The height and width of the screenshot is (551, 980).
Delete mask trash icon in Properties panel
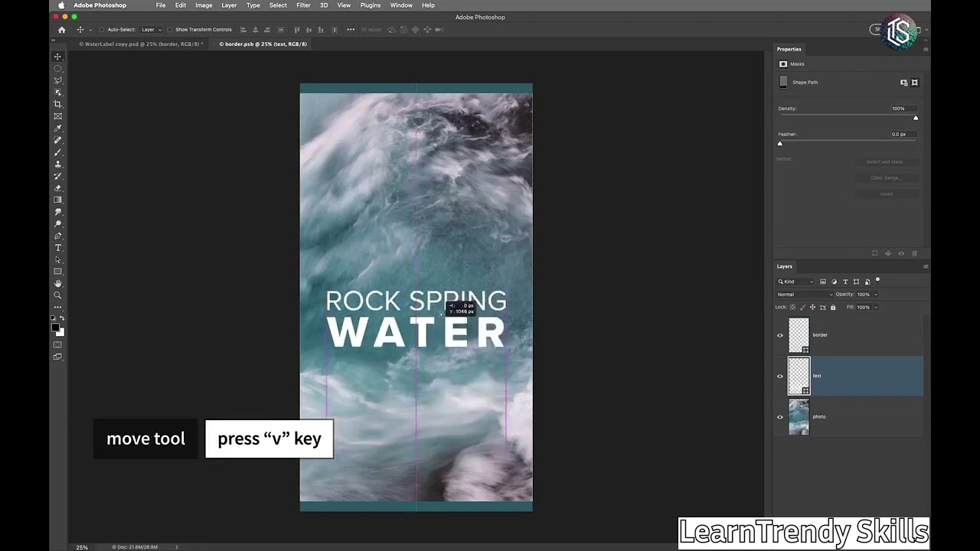coord(914,253)
